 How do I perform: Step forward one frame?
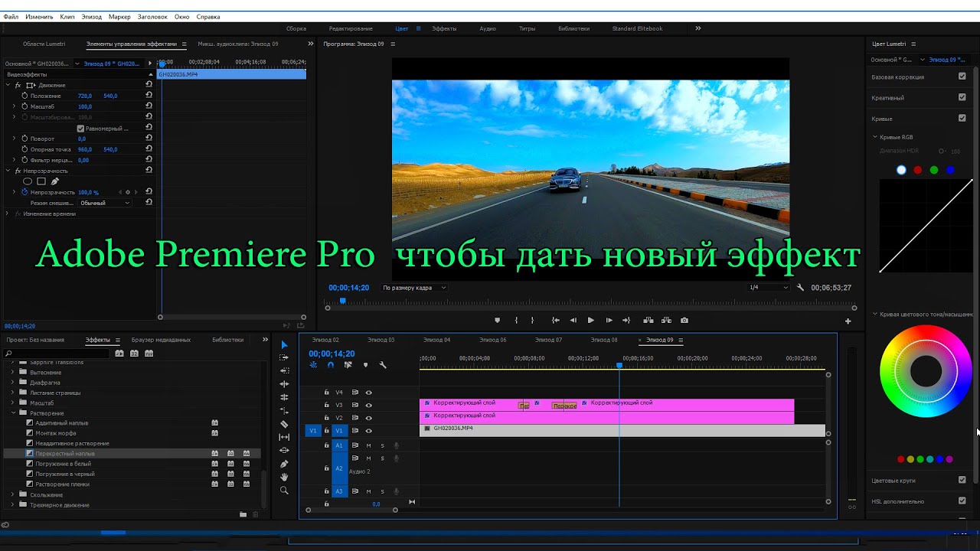pyautogui.click(x=609, y=321)
